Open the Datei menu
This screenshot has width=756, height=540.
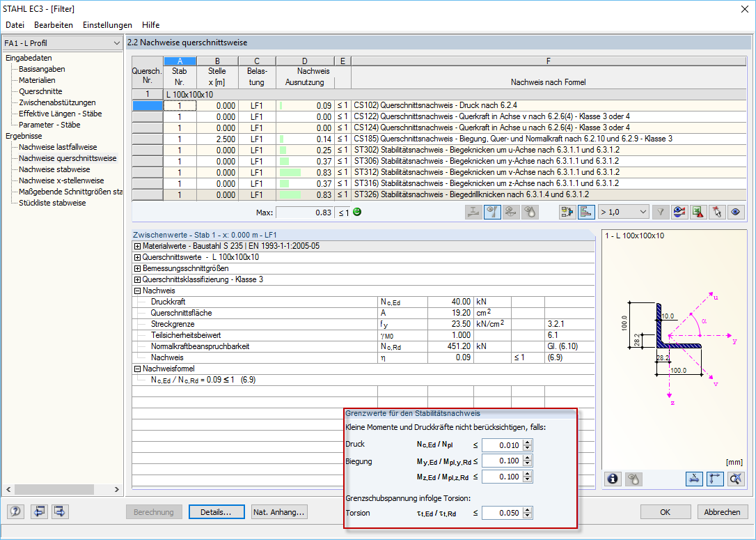[x=15, y=25]
